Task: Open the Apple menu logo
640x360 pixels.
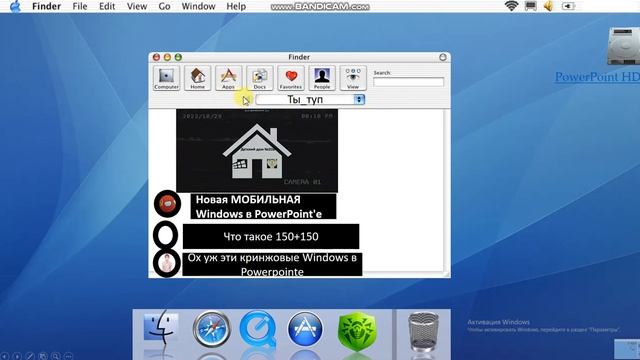Action: (x=15, y=6)
